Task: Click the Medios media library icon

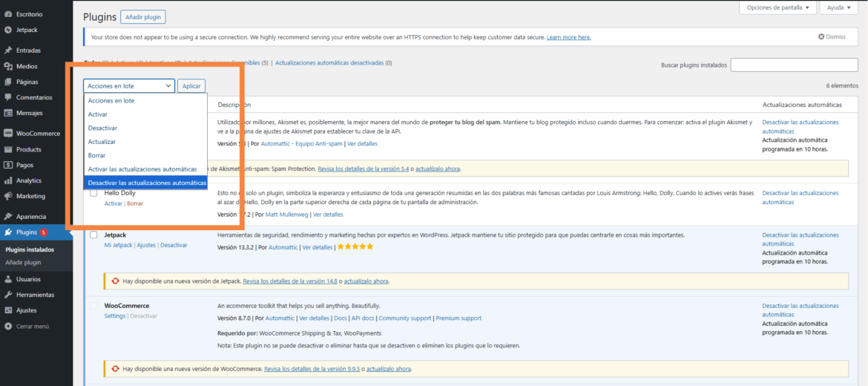Action: click(7, 66)
